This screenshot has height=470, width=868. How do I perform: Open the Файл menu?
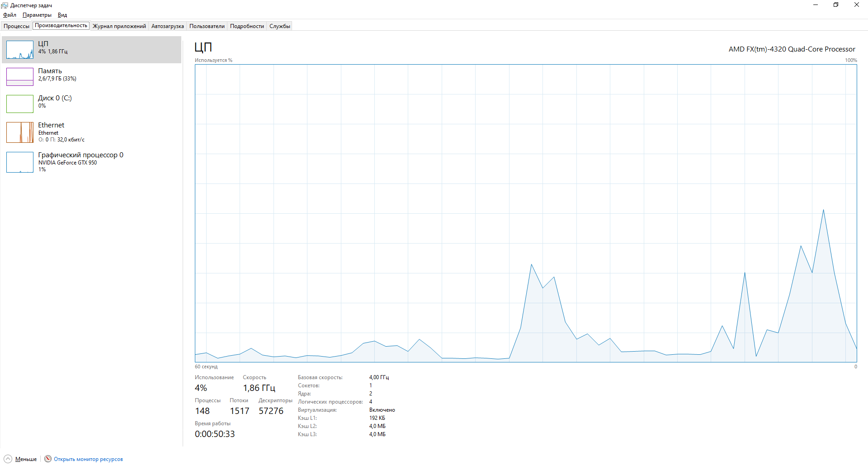coord(9,15)
